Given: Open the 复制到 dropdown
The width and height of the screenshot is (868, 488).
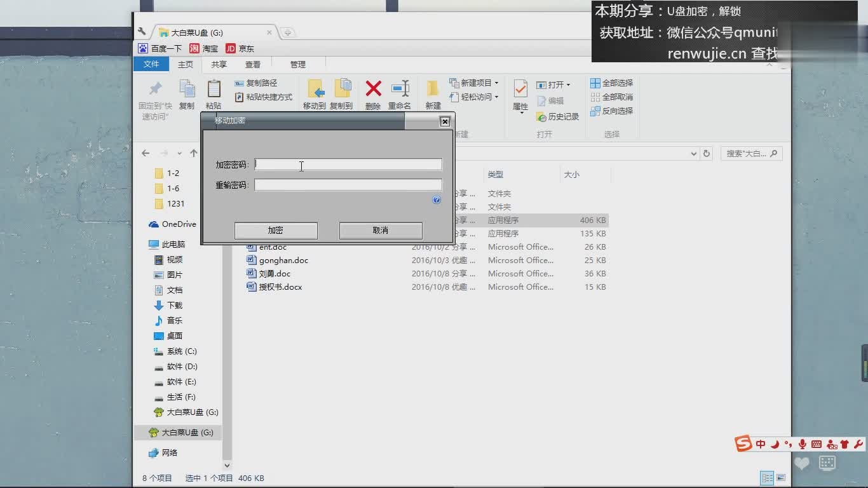Looking at the screenshot, I should pos(341,95).
